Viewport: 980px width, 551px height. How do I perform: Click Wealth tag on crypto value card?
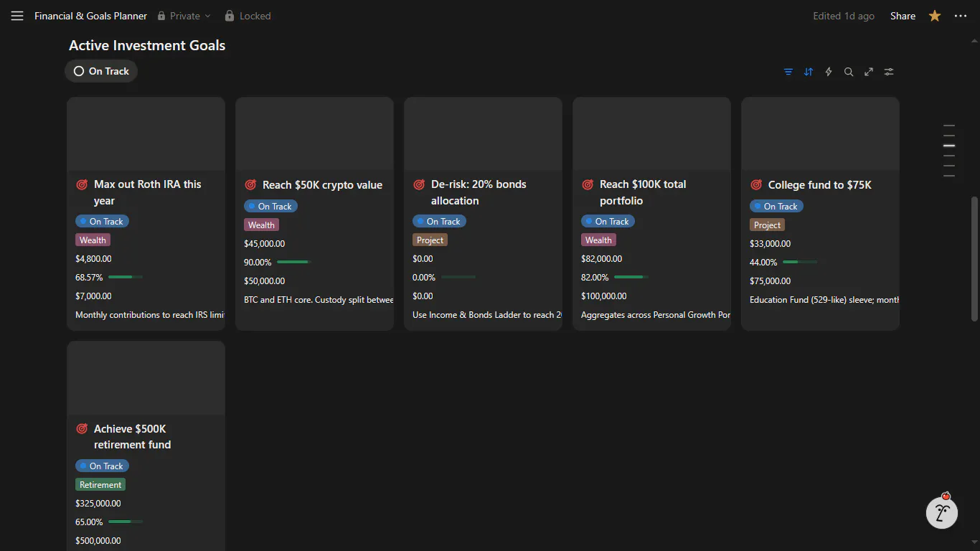pyautogui.click(x=261, y=225)
